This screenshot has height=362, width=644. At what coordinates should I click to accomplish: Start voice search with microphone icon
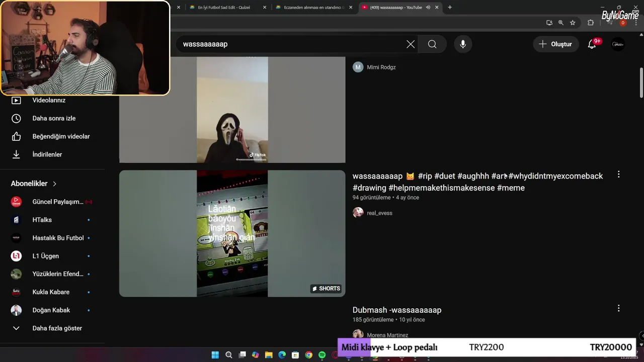point(463,44)
